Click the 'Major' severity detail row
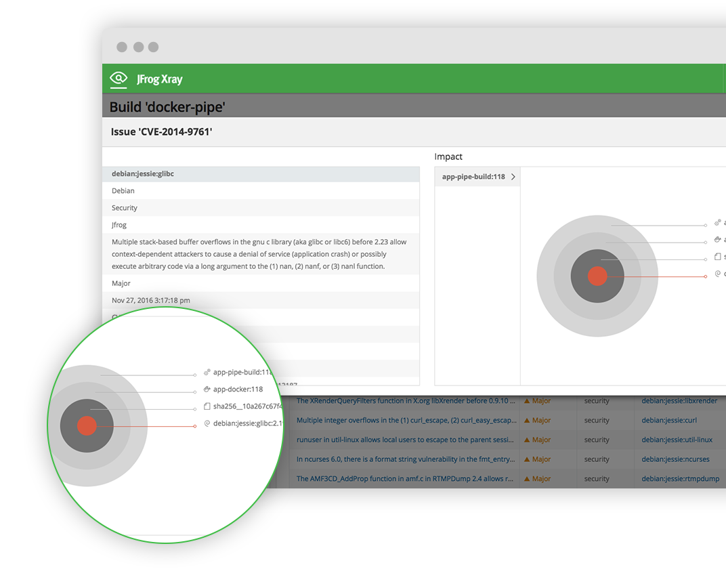726x588 pixels. pyautogui.click(x=261, y=283)
